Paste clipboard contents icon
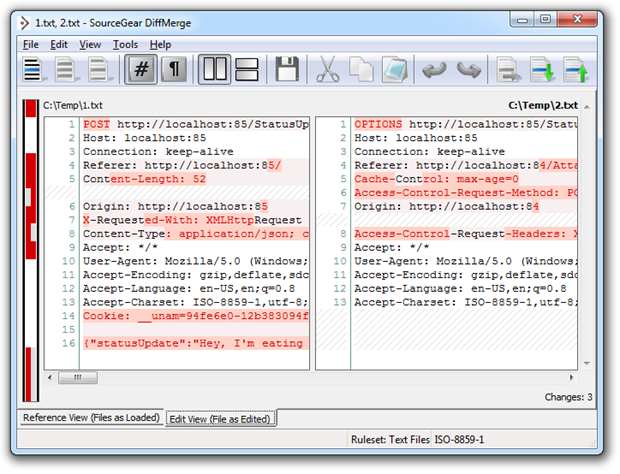 point(394,70)
